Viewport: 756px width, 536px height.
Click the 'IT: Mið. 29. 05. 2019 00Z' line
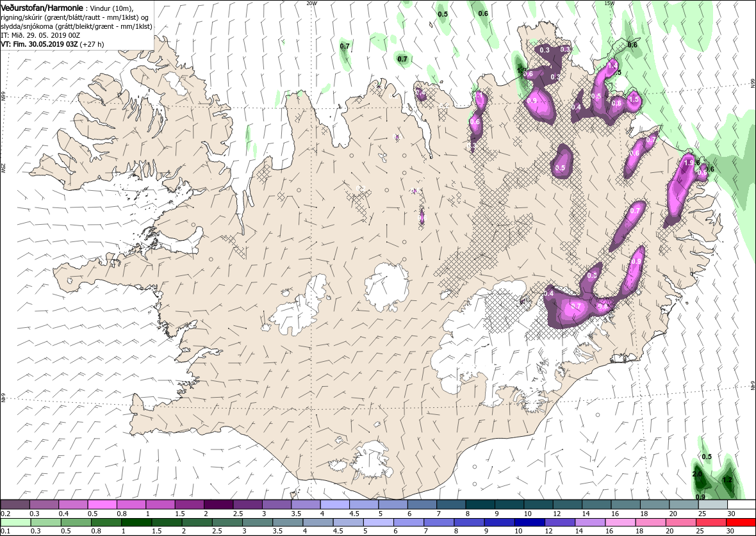(41, 35)
